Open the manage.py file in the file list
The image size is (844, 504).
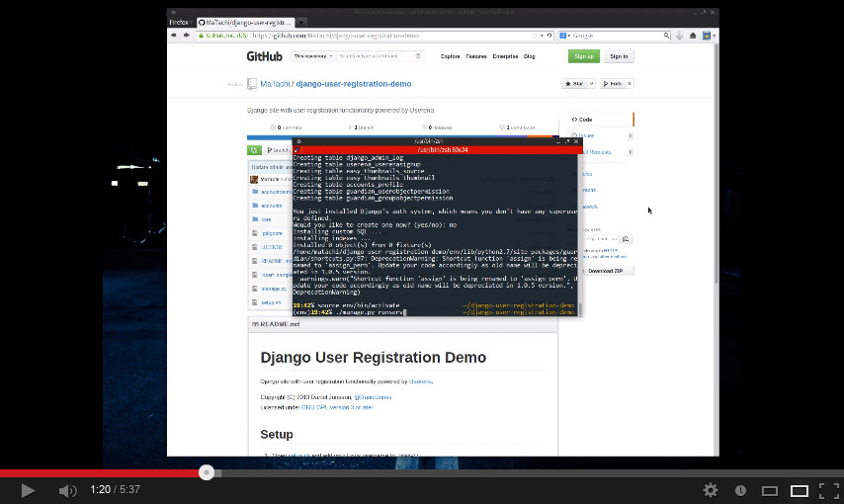click(274, 290)
